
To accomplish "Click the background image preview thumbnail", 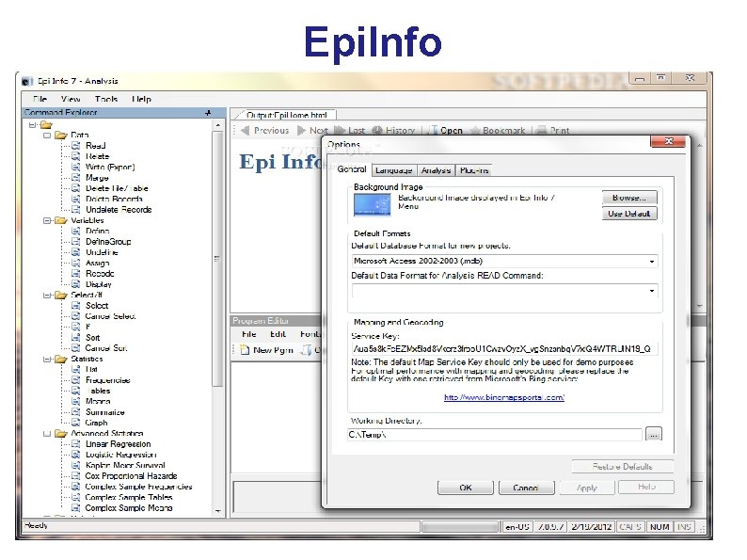I will point(372,205).
